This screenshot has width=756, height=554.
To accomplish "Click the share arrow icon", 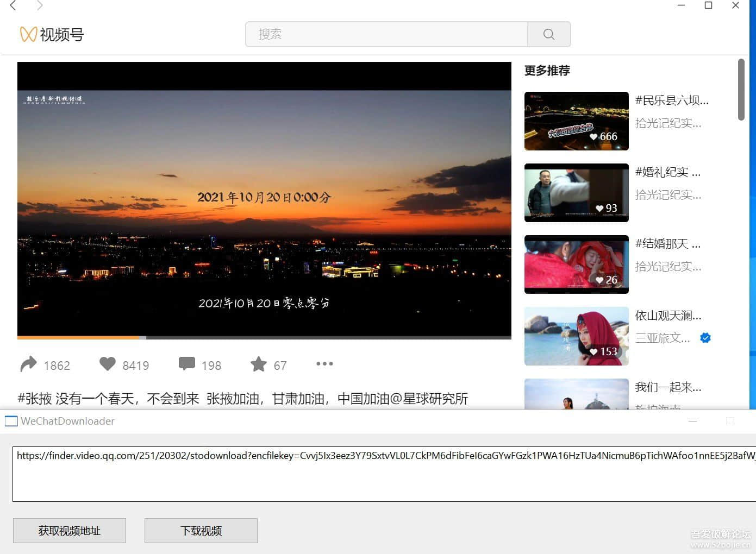I will click(28, 364).
